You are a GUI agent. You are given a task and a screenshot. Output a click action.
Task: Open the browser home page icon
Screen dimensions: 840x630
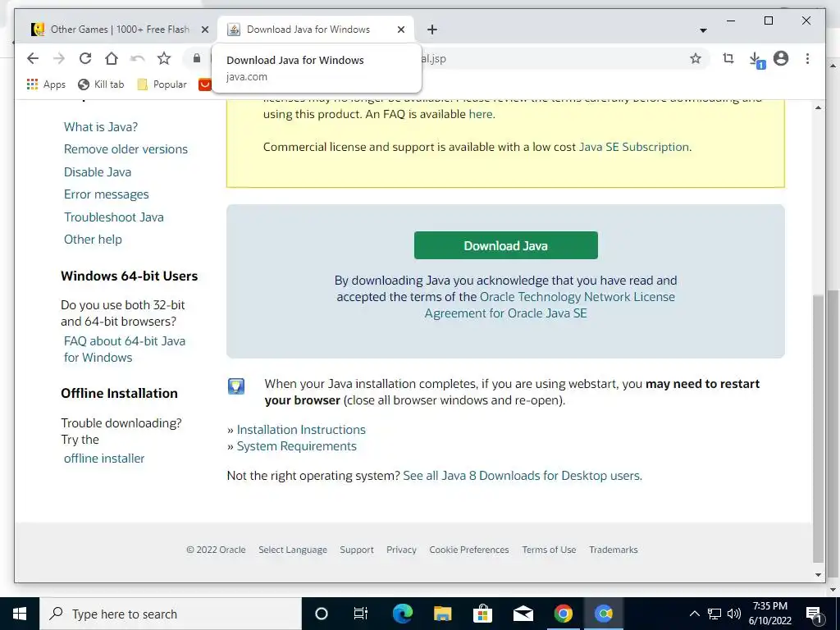click(x=112, y=58)
